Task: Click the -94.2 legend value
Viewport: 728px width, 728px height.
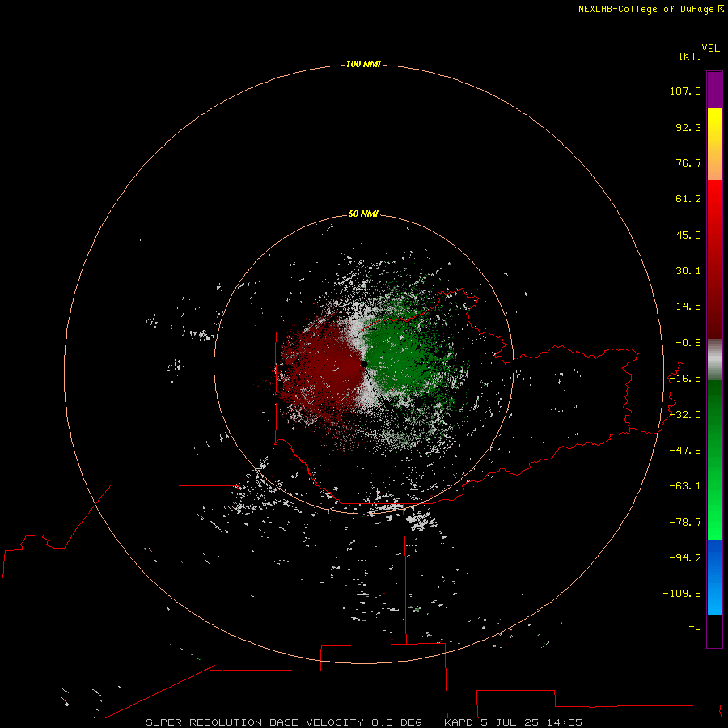Action: tap(685, 558)
